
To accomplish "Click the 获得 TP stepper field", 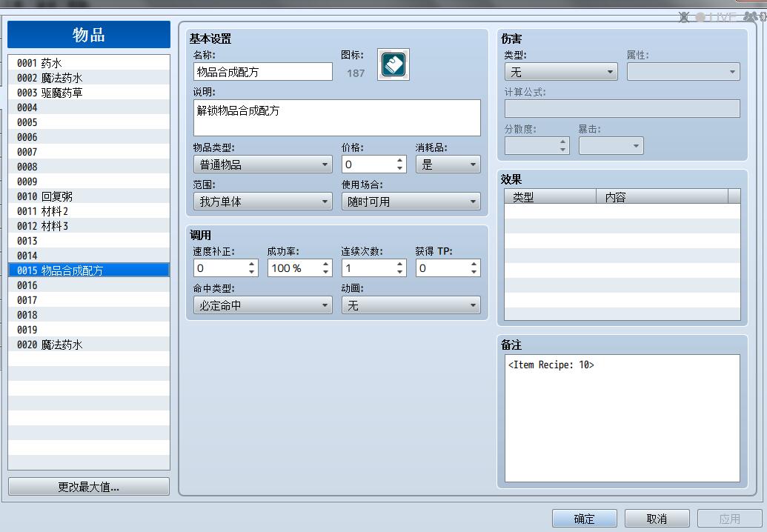I will [448, 268].
